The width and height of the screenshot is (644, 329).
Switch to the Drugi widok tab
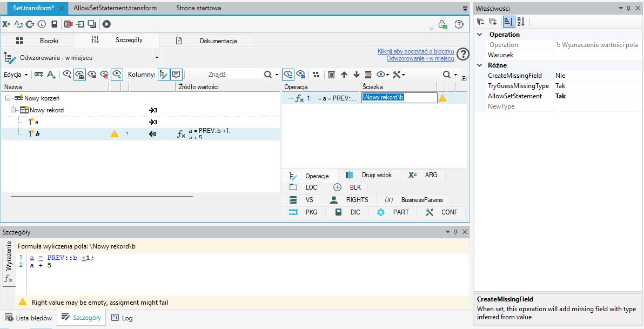369,175
